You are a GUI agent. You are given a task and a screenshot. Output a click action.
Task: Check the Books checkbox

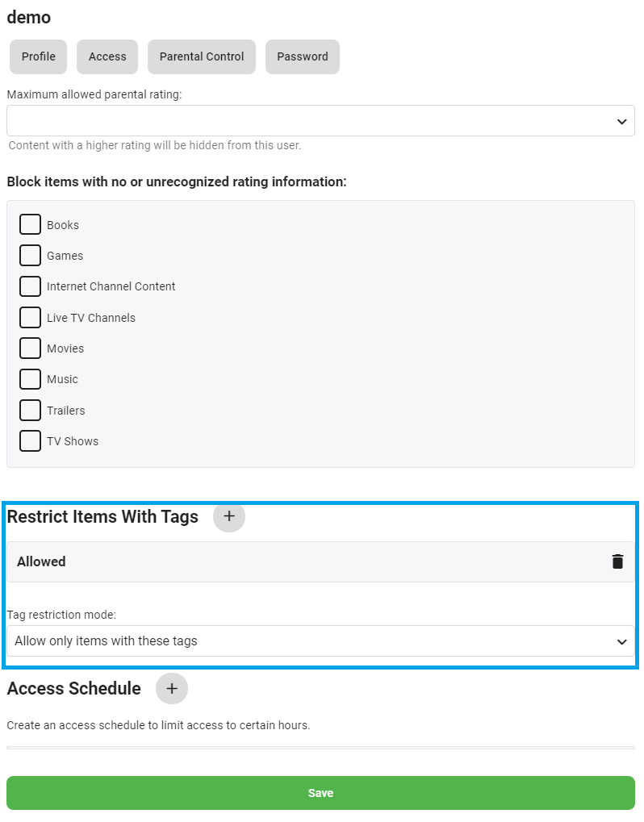coord(31,224)
